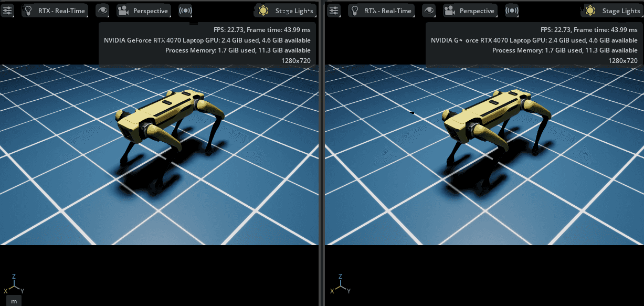Open the Perspective camera menu in right viewport
Screen dimensions: 644x306
point(471,10)
